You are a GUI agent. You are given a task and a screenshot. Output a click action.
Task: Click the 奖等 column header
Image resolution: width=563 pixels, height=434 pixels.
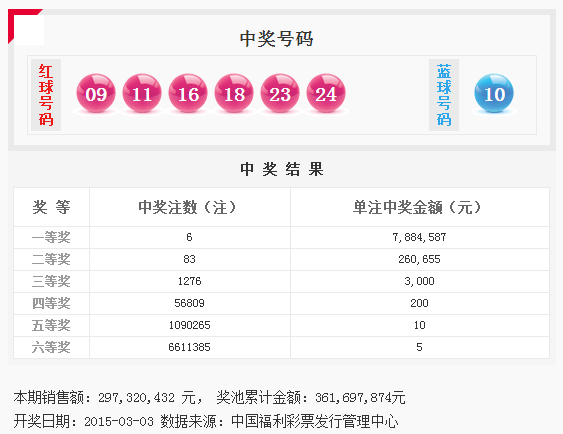tap(51, 207)
